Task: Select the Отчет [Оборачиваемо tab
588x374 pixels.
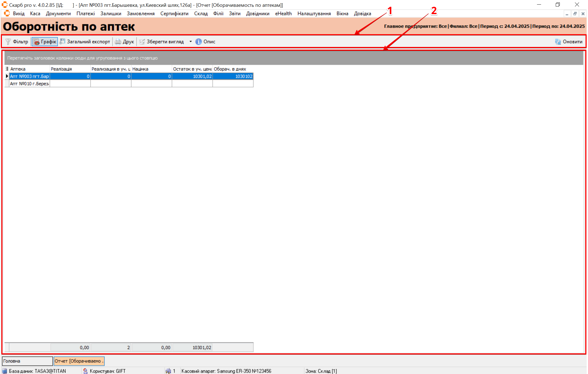Action: [79, 361]
